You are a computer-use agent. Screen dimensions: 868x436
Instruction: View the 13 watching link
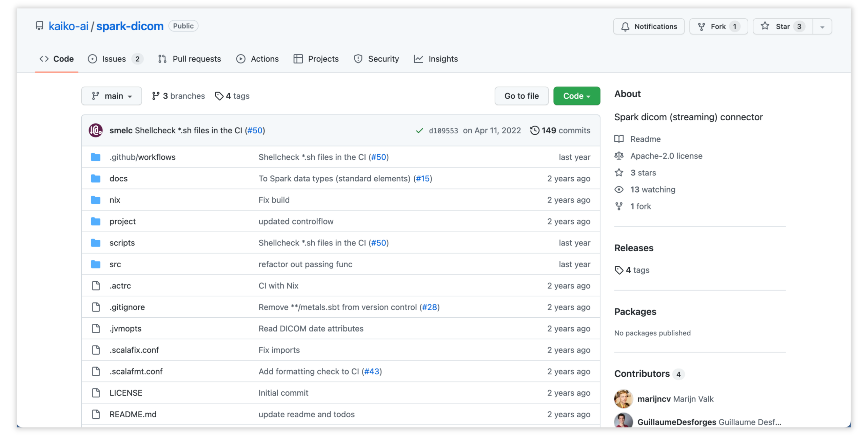(645, 189)
